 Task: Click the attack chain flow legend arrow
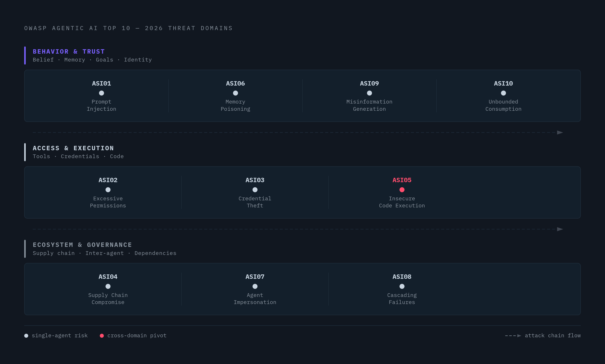pos(513,336)
